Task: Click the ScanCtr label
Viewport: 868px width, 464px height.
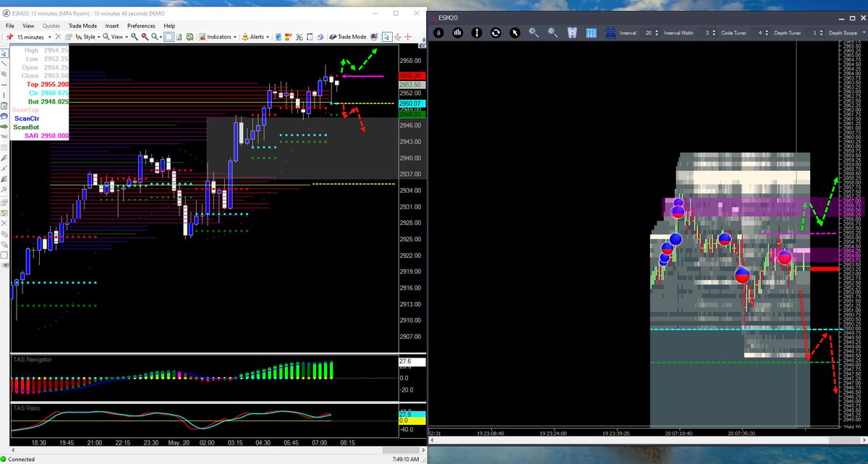Action: coord(27,118)
